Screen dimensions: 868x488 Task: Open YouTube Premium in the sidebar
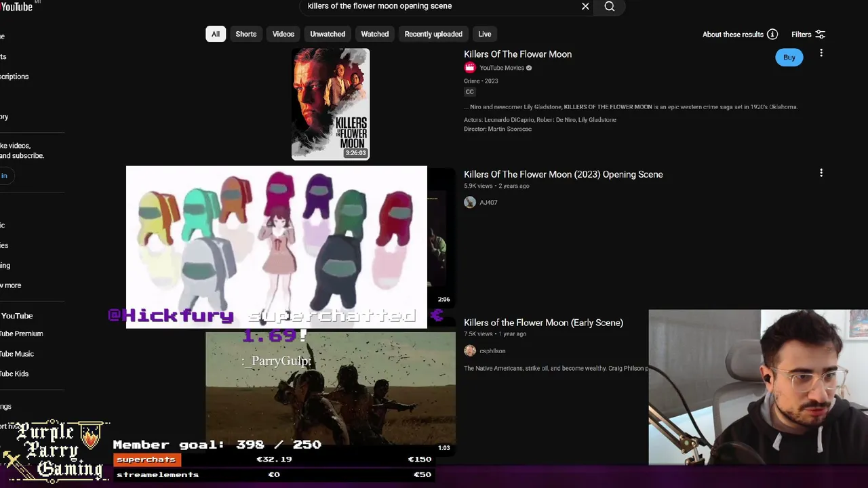point(22,333)
